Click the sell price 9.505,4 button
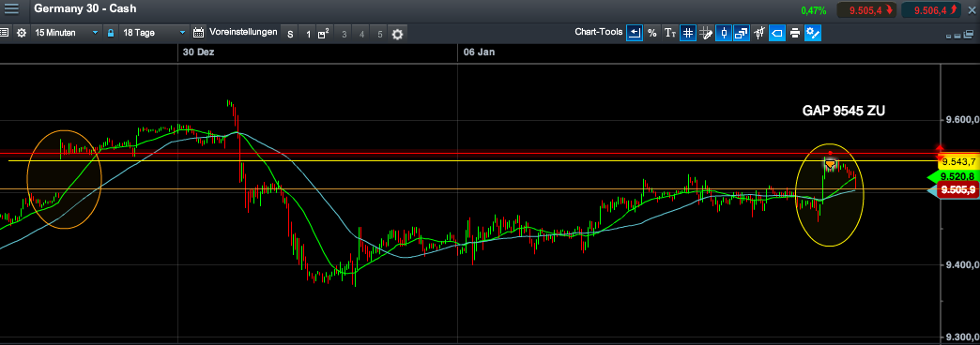The height and width of the screenshot is (345, 980). [866, 10]
